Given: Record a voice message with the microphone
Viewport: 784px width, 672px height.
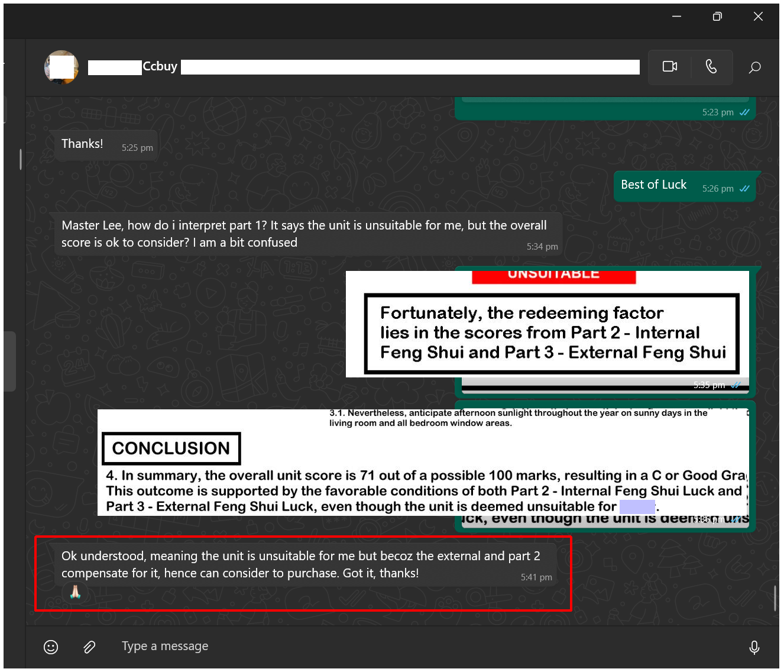Looking at the screenshot, I should click(x=754, y=647).
